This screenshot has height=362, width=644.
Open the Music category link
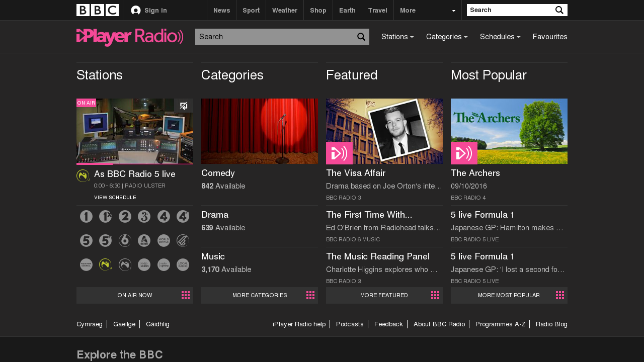pyautogui.click(x=213, y=256)
